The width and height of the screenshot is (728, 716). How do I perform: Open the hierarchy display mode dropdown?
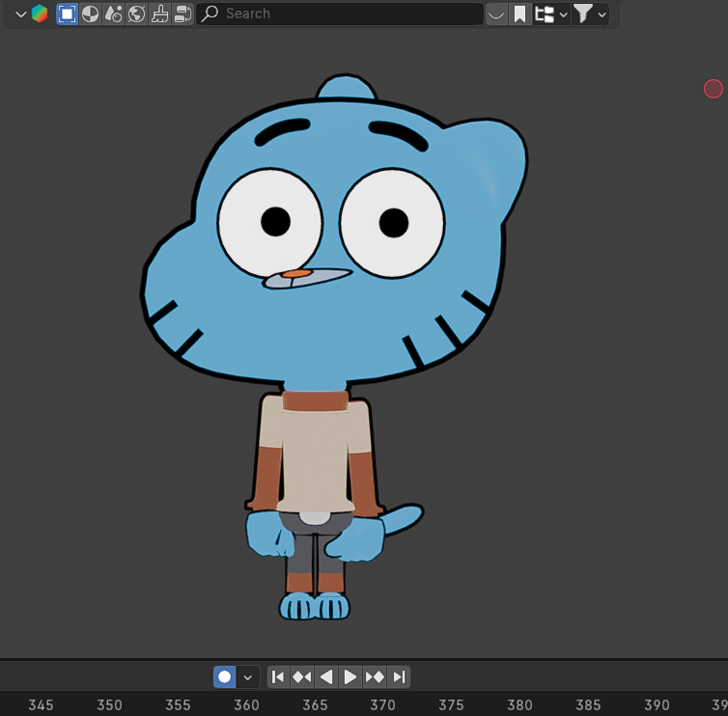(550, 14)
